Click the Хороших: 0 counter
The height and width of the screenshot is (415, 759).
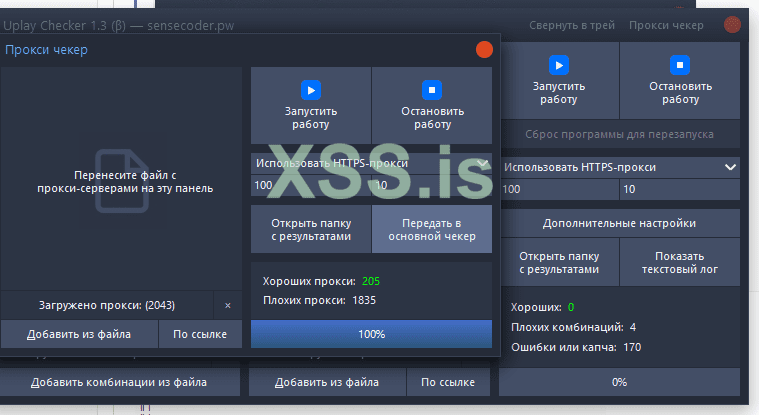pos(543,307)
